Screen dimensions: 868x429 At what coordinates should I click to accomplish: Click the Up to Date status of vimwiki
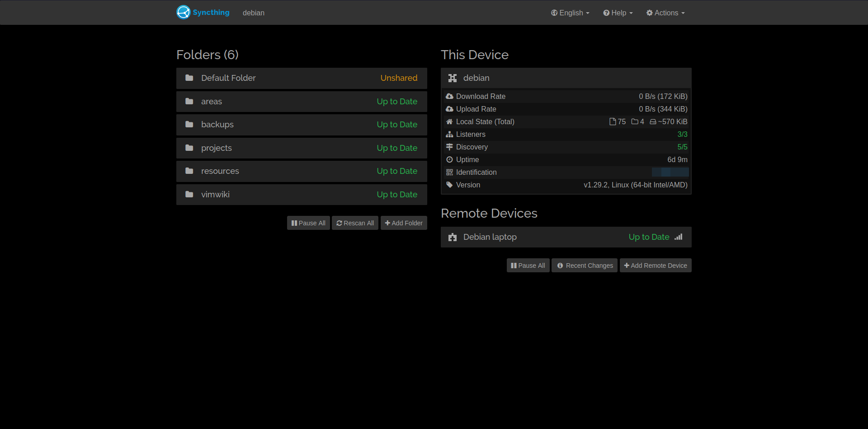click(397, 194)
